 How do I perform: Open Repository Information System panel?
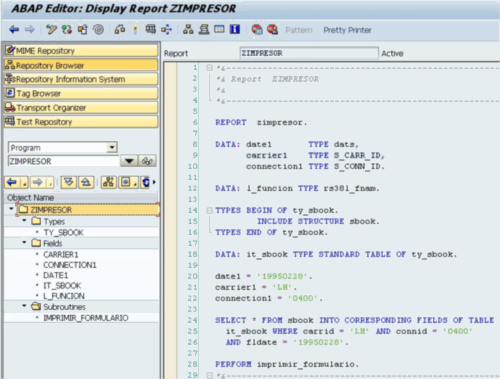pyautogui.click(x=81, y=79)
